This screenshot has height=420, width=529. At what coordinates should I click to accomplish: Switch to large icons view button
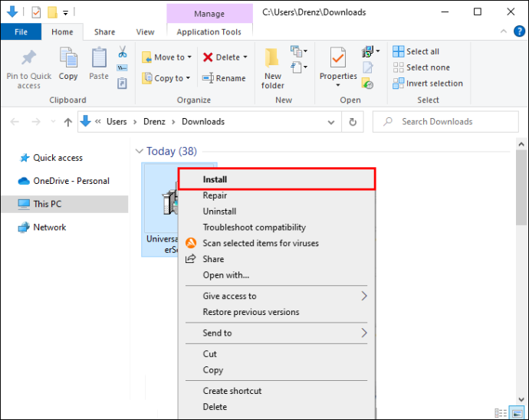(517, 412)
